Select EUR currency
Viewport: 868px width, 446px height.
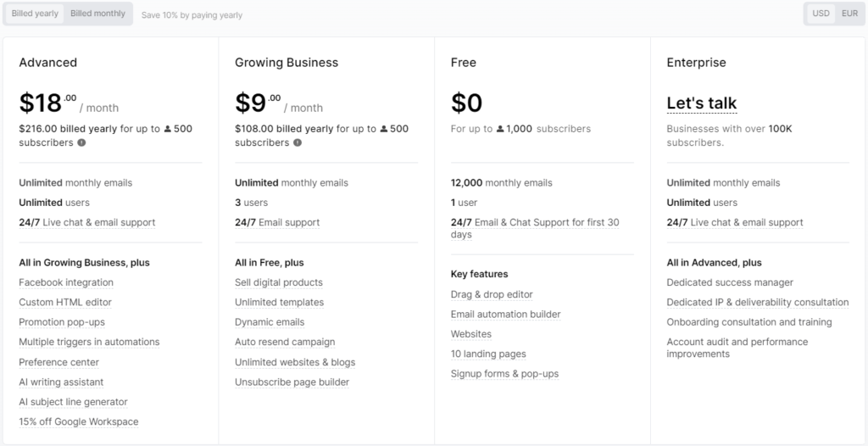[x=849, y=14]
